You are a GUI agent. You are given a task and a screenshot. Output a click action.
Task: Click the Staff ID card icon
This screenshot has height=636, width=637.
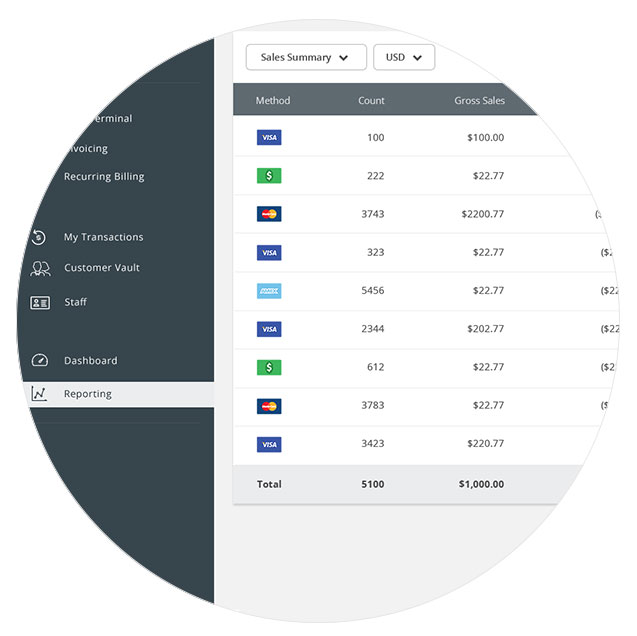pos(40,303)
